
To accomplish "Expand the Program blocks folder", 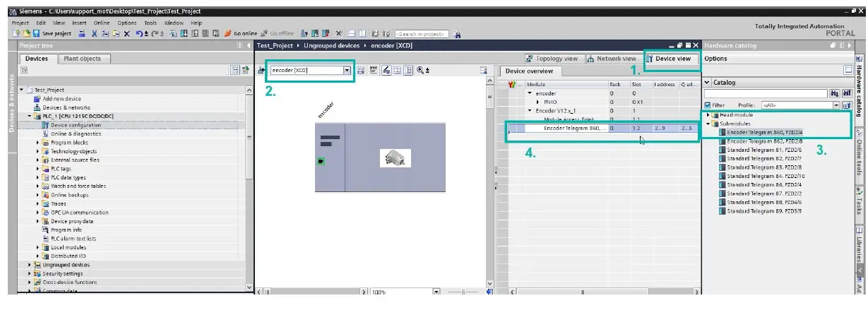I will (x=38, y=142).
